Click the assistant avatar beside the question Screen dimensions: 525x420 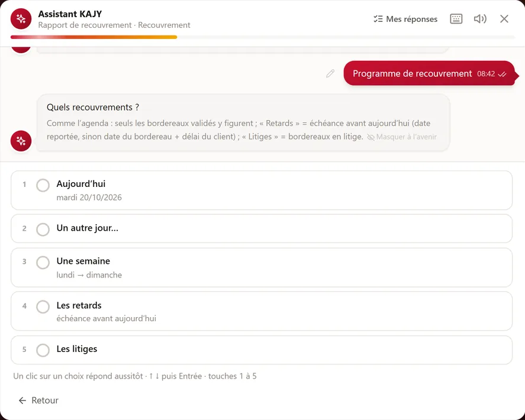21,141
